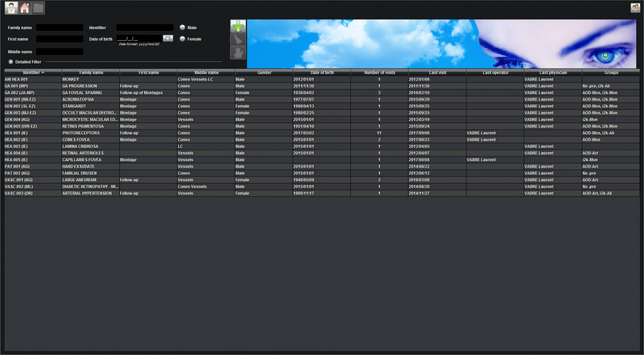
Task: Open the date of birth calendar picker
Action: tap(168, 39)
